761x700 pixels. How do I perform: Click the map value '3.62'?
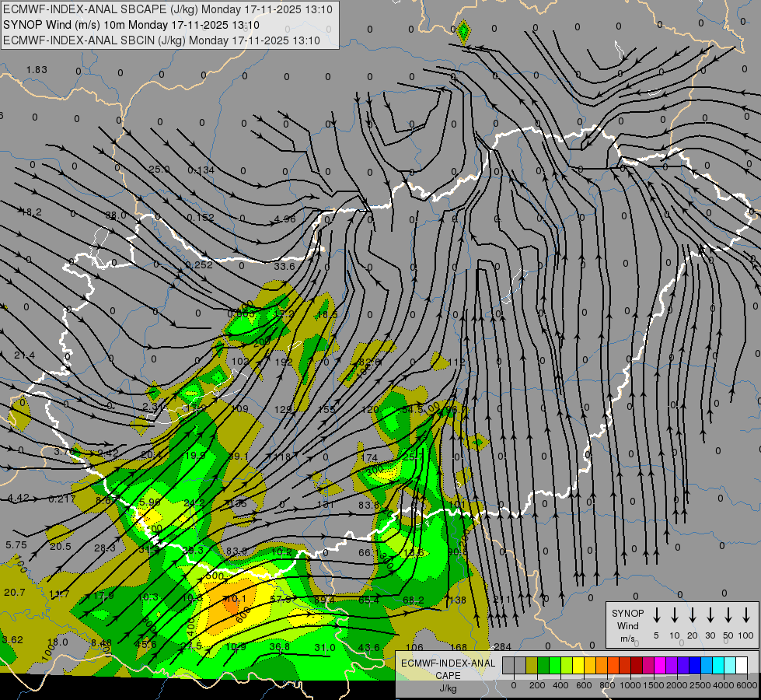pos(12,640)
